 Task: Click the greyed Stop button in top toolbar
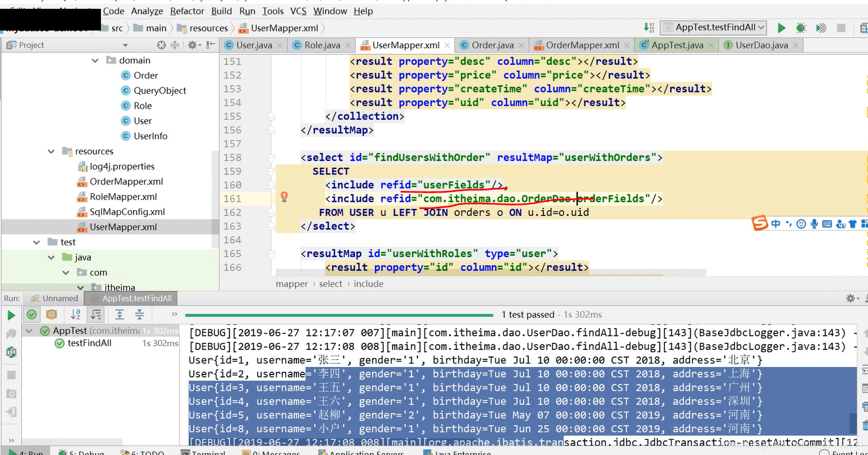841,28
